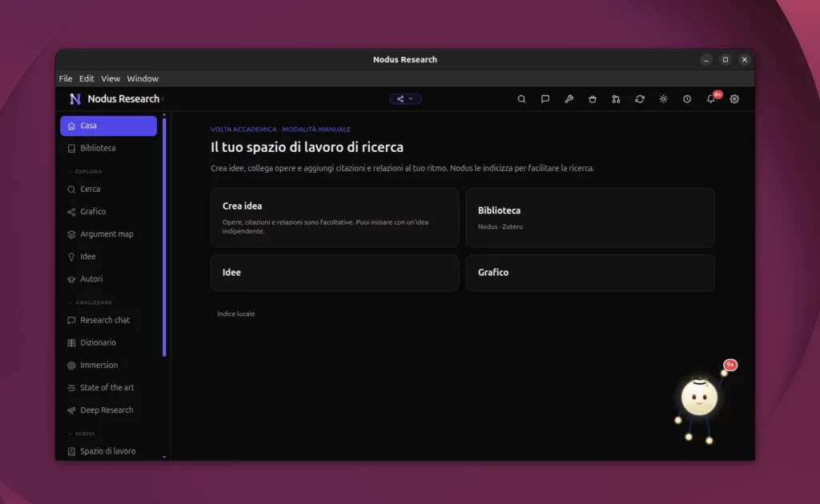
Task: Click the Indice locale label
Action: coord(236,314)
